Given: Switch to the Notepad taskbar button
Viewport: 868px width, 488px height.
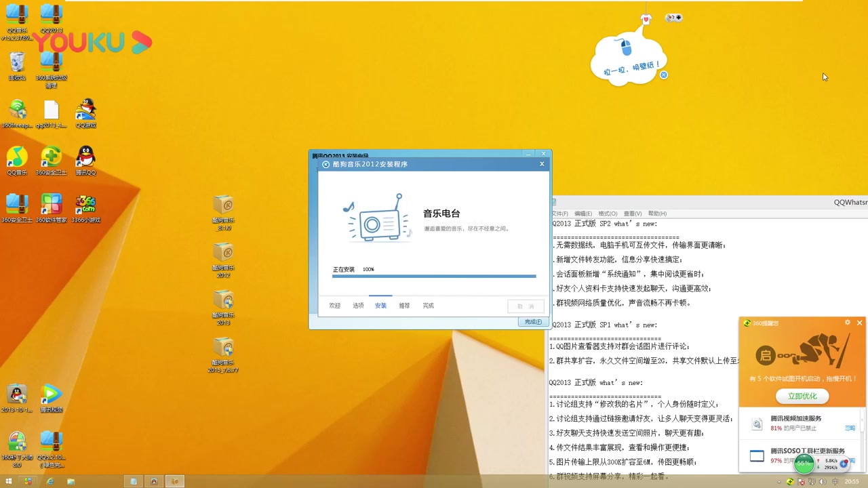Looking at the screenshot, I should coord(134,481).
